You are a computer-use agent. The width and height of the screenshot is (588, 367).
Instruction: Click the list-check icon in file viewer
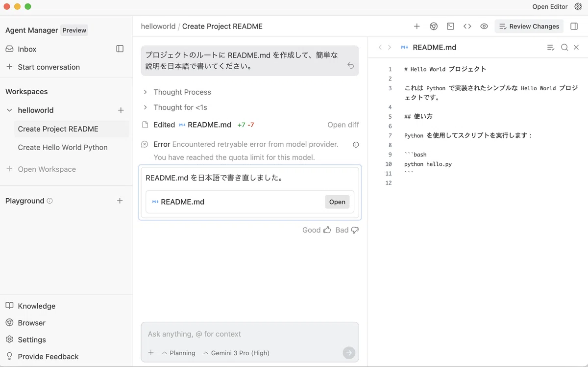tap(551, 47)
